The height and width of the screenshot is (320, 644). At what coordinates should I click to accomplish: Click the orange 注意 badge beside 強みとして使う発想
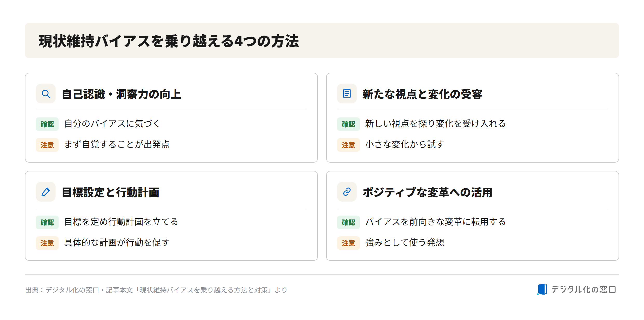(348, 243)
